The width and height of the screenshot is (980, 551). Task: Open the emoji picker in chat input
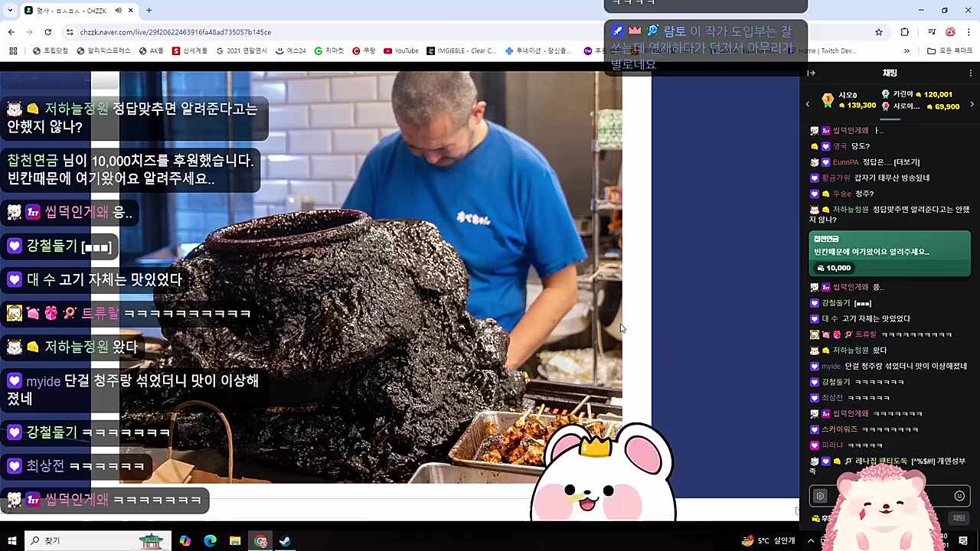[x=959, y=496]
